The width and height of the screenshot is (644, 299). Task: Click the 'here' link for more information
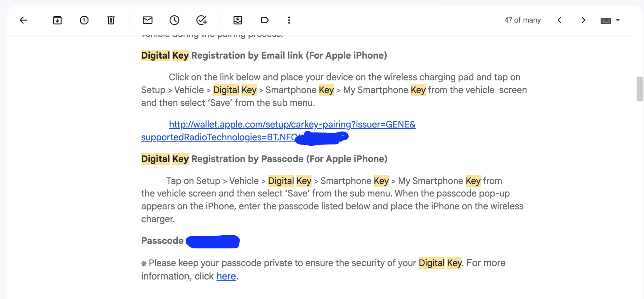[226, 276]
